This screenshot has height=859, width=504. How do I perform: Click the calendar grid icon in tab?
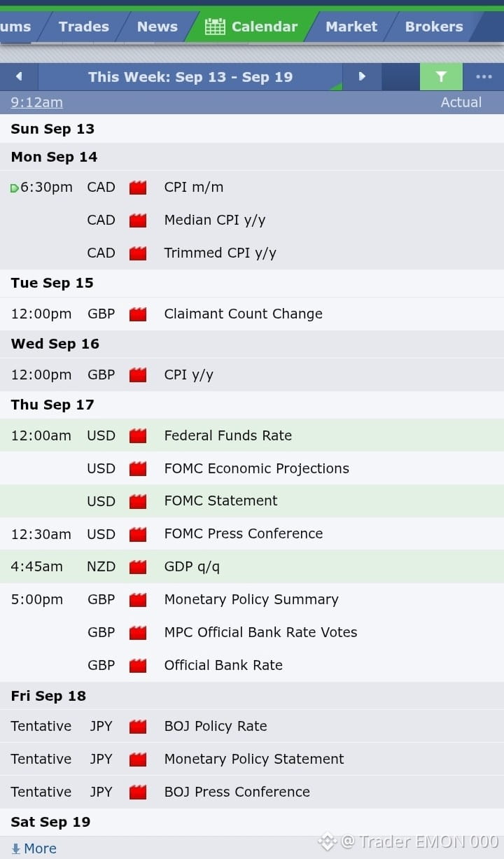coord(215,27)
